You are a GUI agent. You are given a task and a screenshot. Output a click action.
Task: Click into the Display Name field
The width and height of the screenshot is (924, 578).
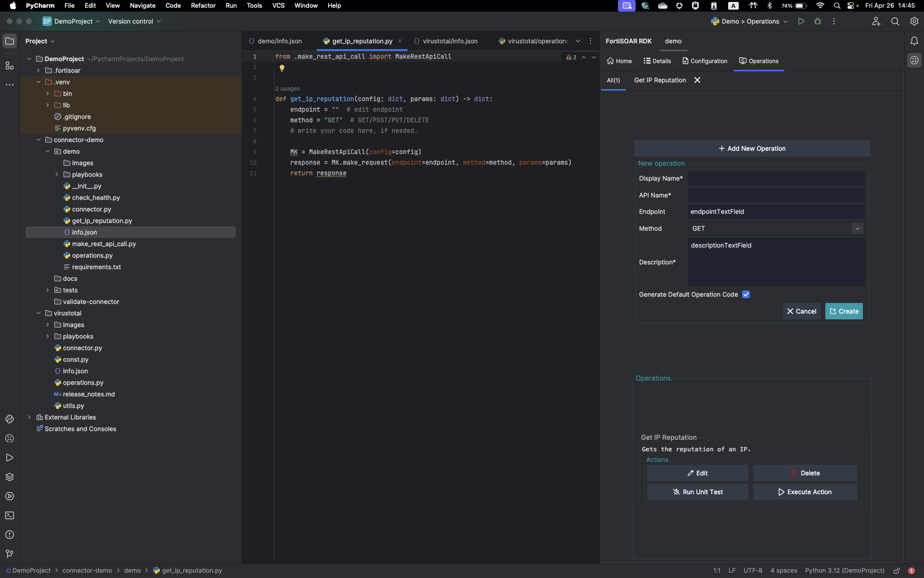[776, 179]
